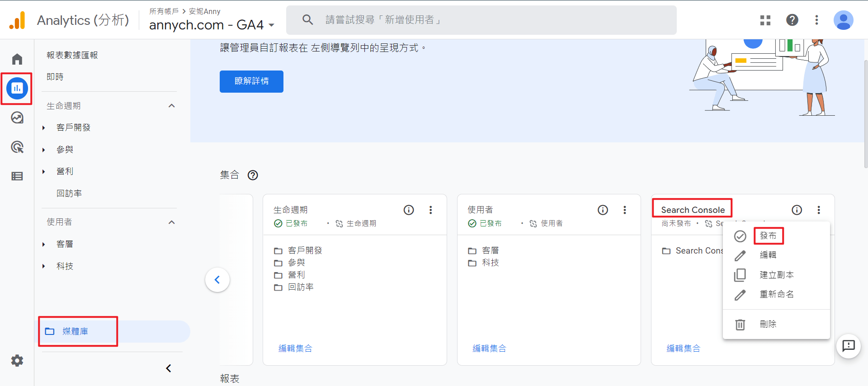868x386 pixels.
Task: Click the Google Analytics logo
Action: click(17, 20)
